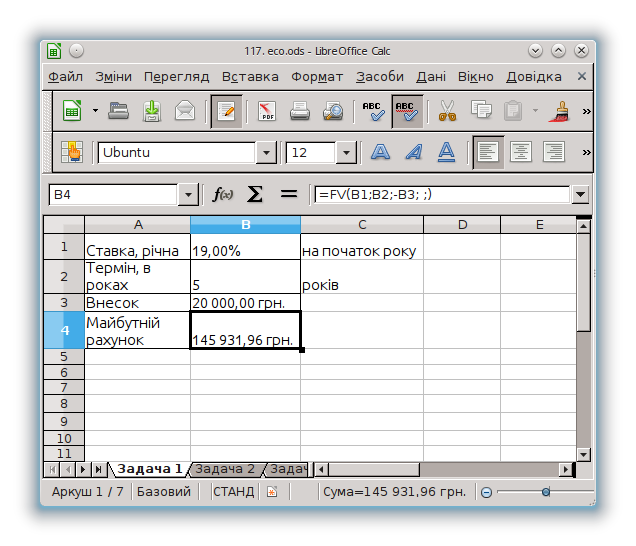Click the Copy icon
Image resolution: width=636 pixels, height=546 pixels.
pos(481,110)
